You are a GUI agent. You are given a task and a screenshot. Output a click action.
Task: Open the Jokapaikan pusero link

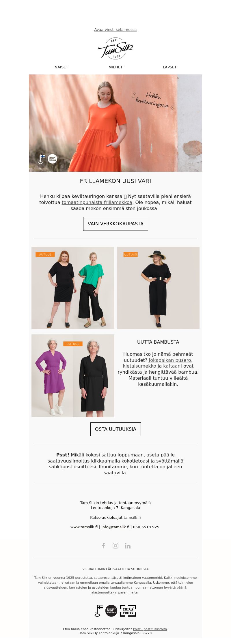tap(170, 360)
